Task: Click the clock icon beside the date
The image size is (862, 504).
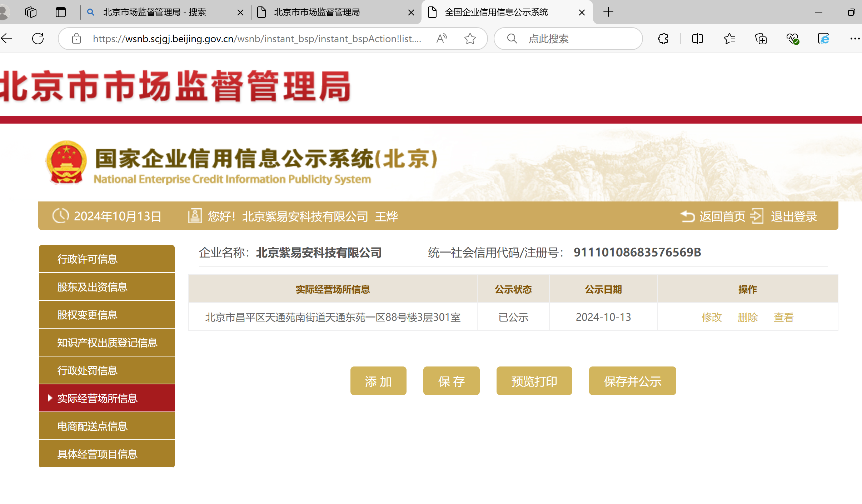Action: 60,216
